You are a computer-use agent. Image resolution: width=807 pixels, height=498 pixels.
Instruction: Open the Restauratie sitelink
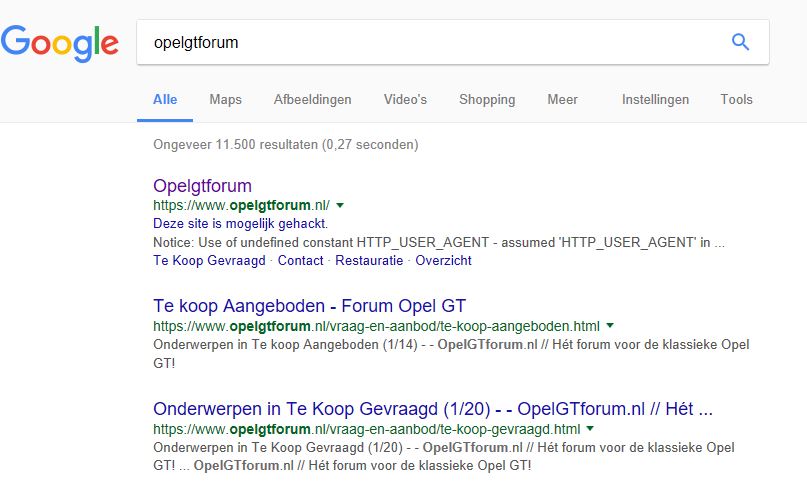pos(369,261)
